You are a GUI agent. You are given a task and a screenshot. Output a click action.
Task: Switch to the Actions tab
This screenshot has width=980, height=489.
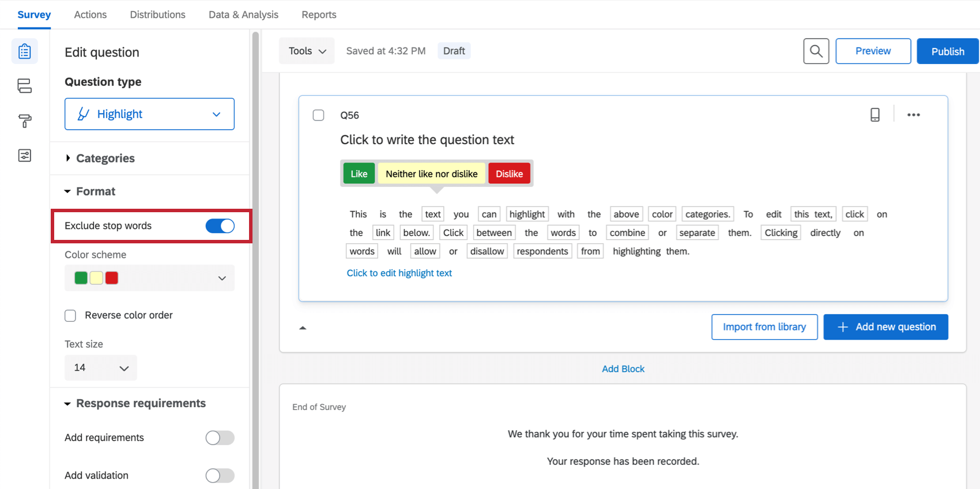(x=91, y=14)
